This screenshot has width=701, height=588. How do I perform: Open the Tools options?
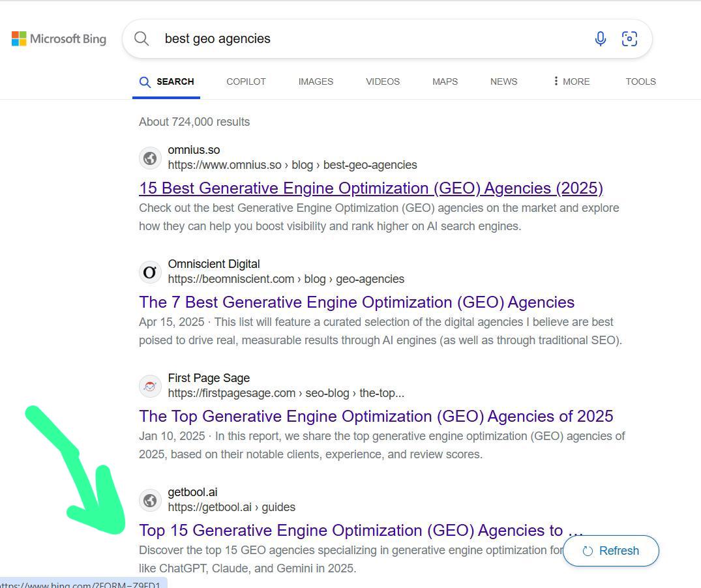coord(640,81)
